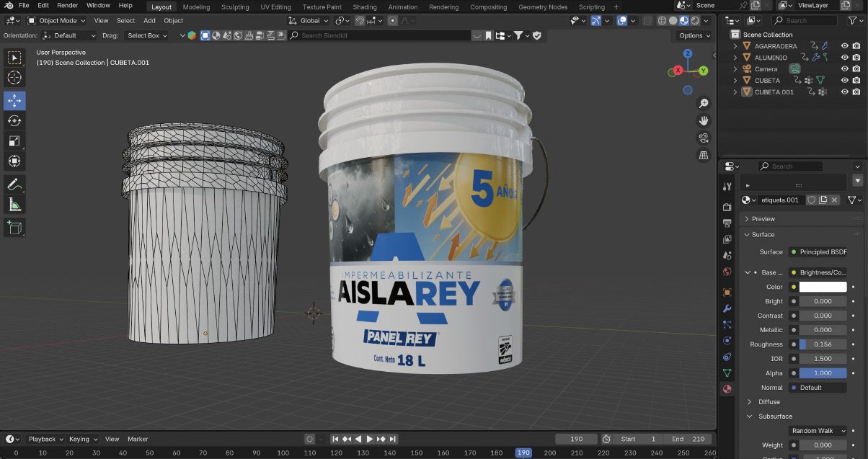Select the 3D Cursor tool
Image resolution: width=868 pixels, height=459 pixels.
point(14,78)
